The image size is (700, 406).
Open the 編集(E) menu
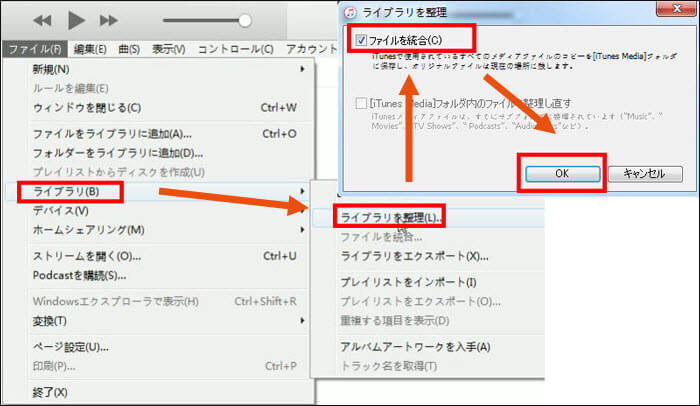tap(90, 48)
